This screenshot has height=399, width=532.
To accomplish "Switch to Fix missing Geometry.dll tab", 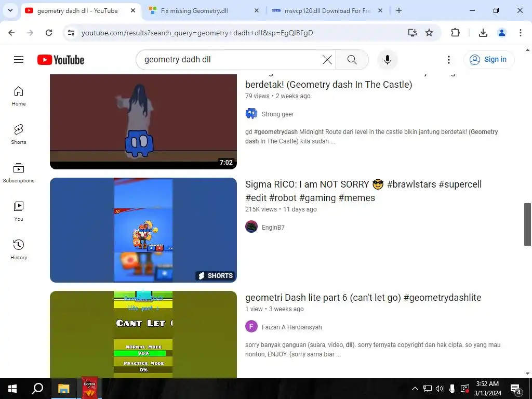I will 194,11.
